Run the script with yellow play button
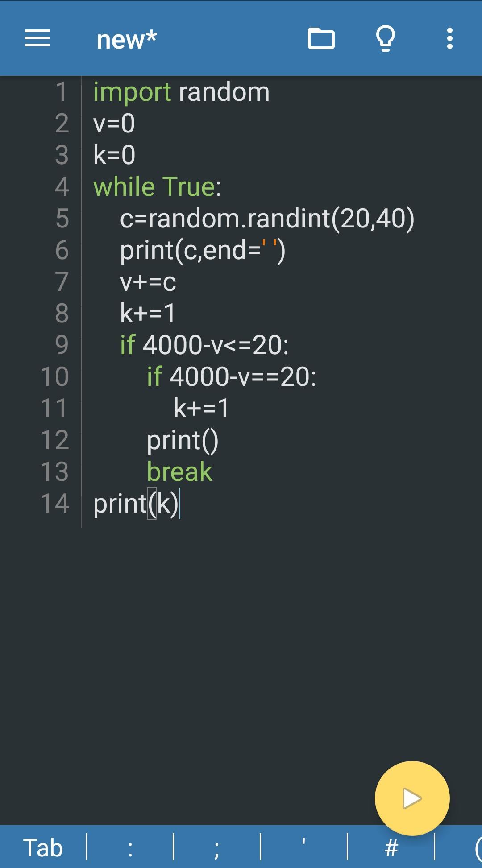482x868 pixels. [412, 798]
